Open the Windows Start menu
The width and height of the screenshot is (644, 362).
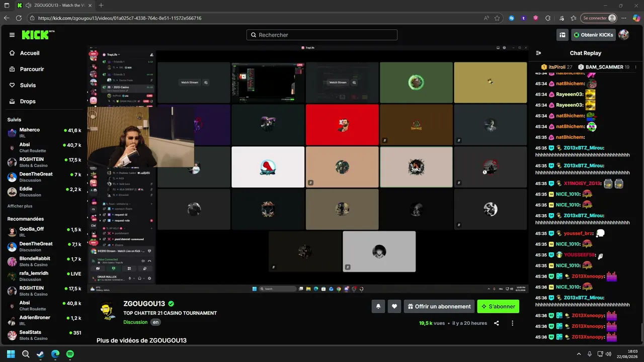11,354
